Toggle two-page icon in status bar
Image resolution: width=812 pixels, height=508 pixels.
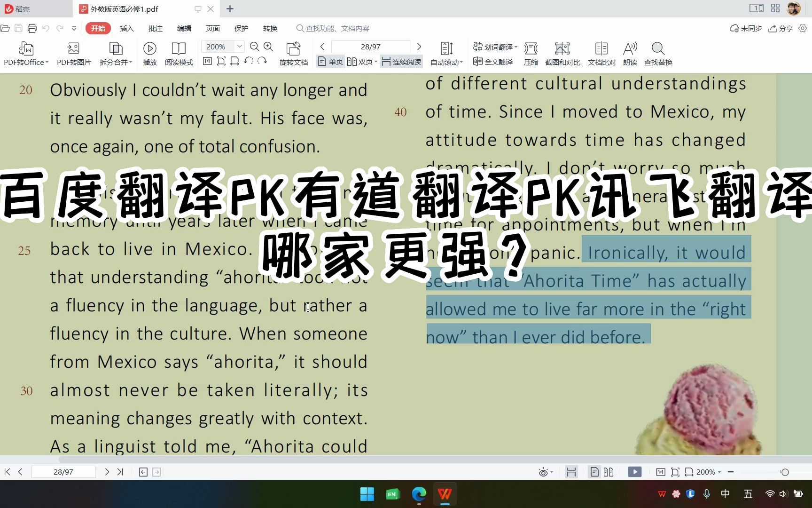click(x=609, y=472)
